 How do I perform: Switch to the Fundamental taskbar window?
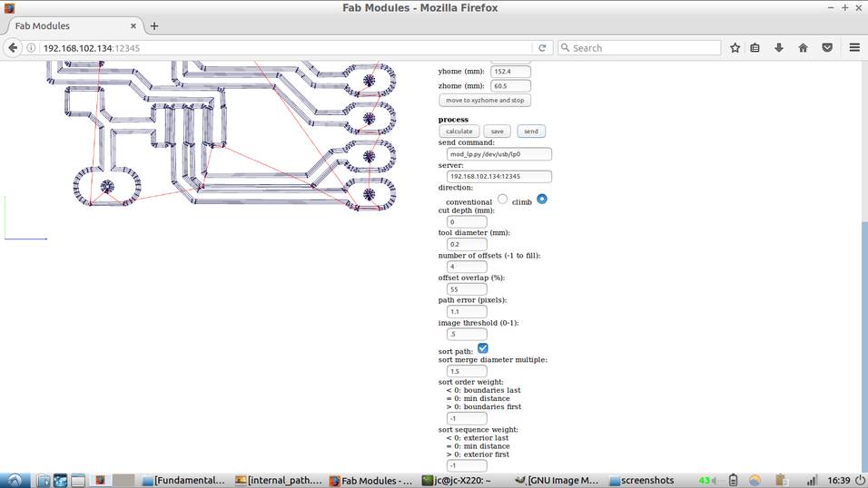tap(183, 480)
